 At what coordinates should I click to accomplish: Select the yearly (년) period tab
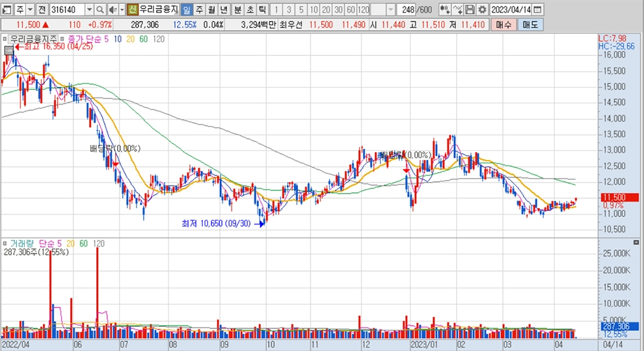pos(224,10)
